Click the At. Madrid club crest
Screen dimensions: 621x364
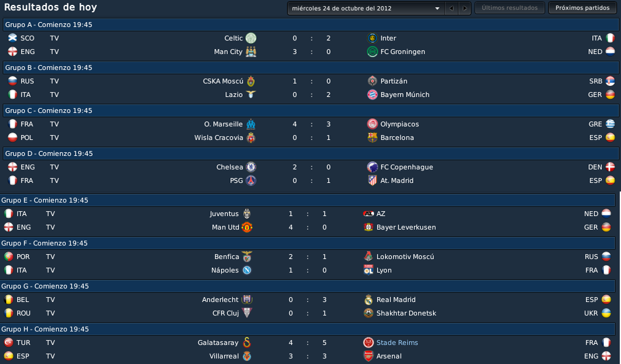[x=372, y=180]
